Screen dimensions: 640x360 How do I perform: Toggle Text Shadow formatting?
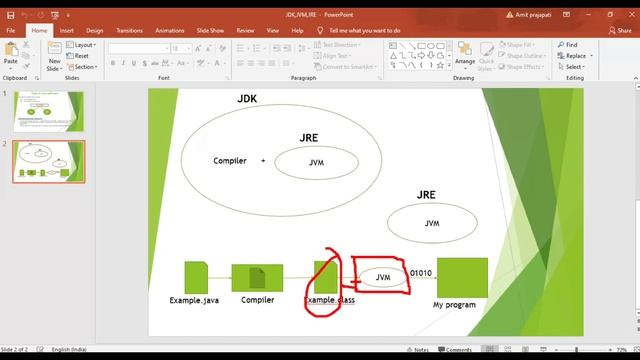coord(144,63)
